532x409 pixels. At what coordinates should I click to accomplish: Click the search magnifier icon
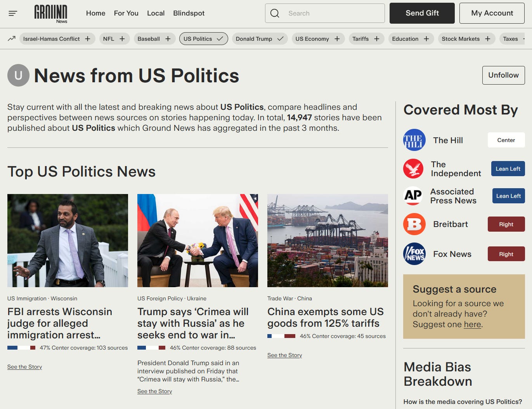(275, 13)
